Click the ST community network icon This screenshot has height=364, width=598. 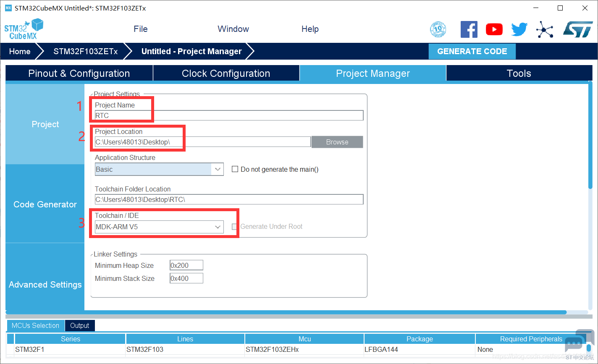click(545, 29)
